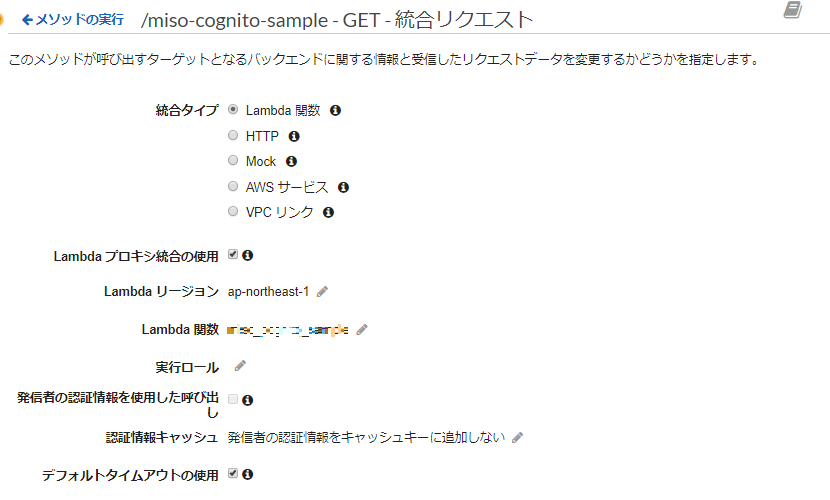Image resolution: width=830 pixels, height=500 pixels.
Task: Edit the execution role (実行ロール) pencil
Action: (240, 366)
